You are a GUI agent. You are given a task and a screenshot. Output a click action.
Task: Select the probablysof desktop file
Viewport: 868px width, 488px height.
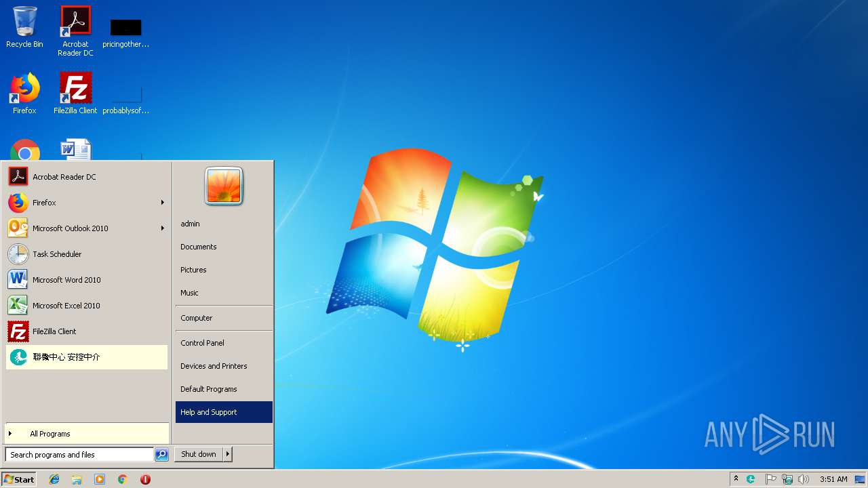126,99
